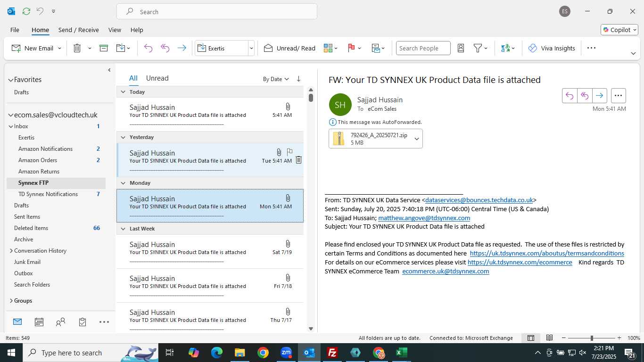This screenshot has height=362, width=644.
Task: Click the Archive icon in ribbon
Action: [x=104, y=48]
